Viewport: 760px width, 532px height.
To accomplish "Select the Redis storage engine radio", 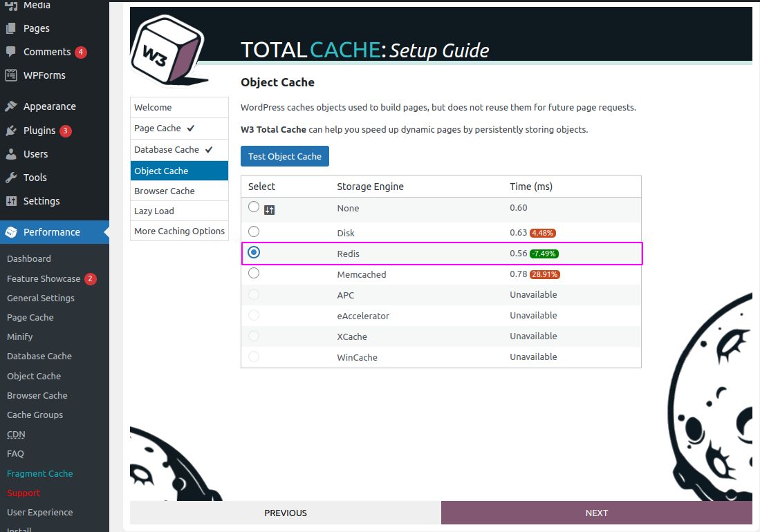I will coord(254,252).
